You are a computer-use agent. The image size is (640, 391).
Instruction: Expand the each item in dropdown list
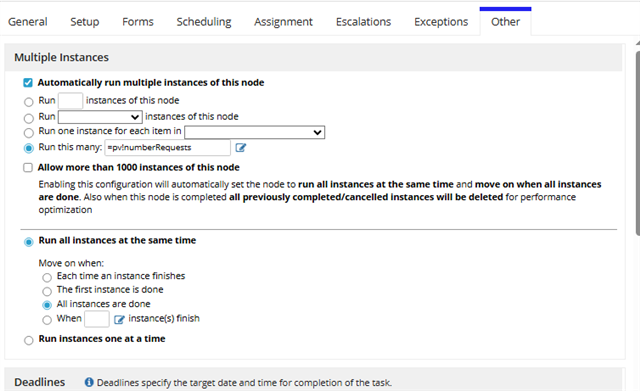tap(255, 132)
